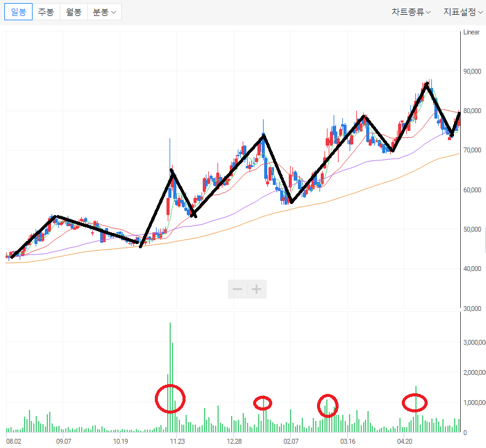The image size is (486, 448).
Task: Click the 0 volume axis label
Action: tap(465, 433)
